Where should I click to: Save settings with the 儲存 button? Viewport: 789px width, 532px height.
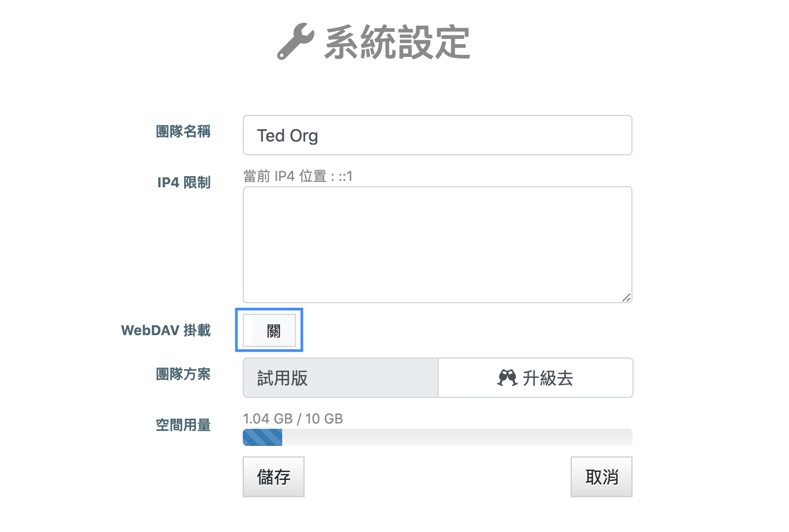coord(274,477)
